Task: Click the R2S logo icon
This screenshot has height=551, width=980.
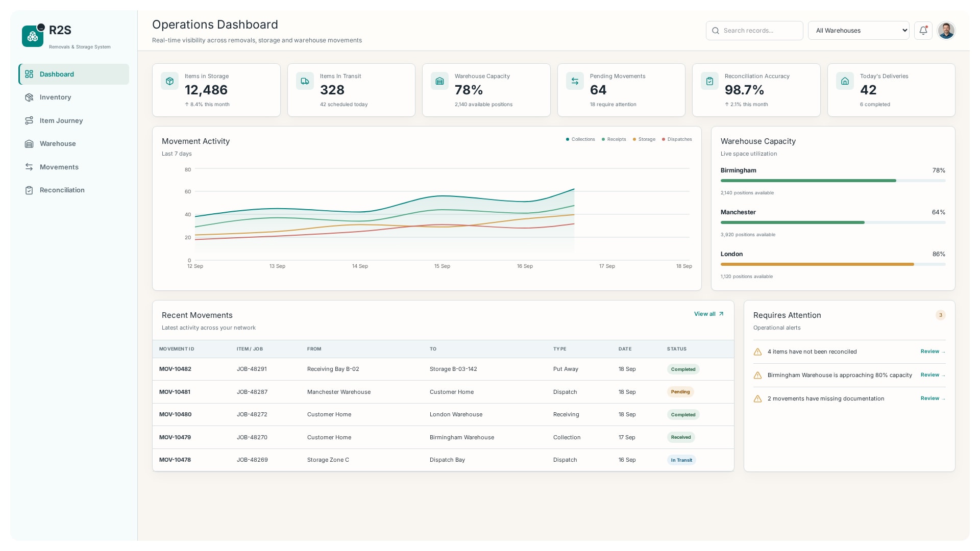Action: (33, 36)
